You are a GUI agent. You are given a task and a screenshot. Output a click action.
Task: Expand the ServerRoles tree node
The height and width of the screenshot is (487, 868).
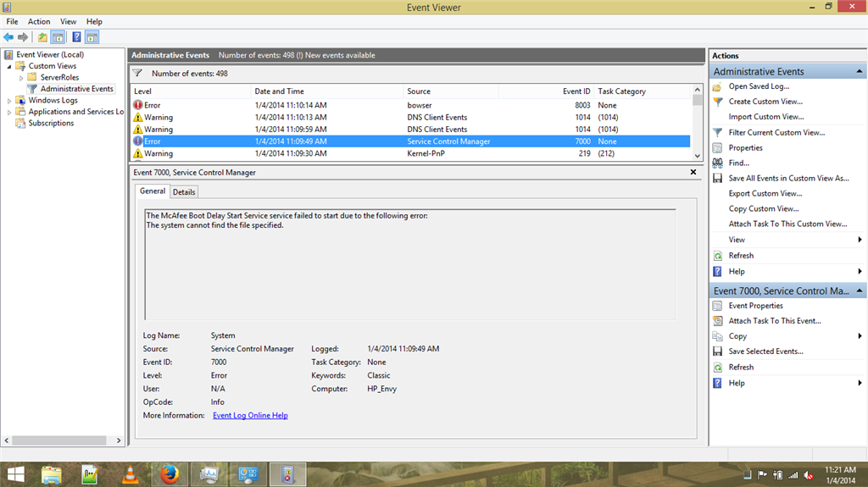pyautogui.click(x=21, y=78)
